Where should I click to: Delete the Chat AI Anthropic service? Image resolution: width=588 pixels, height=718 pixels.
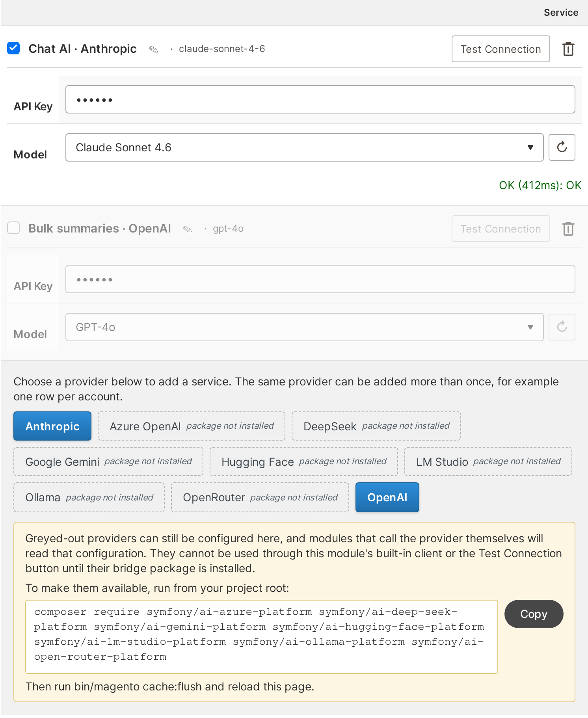click(x=568, y=49)
